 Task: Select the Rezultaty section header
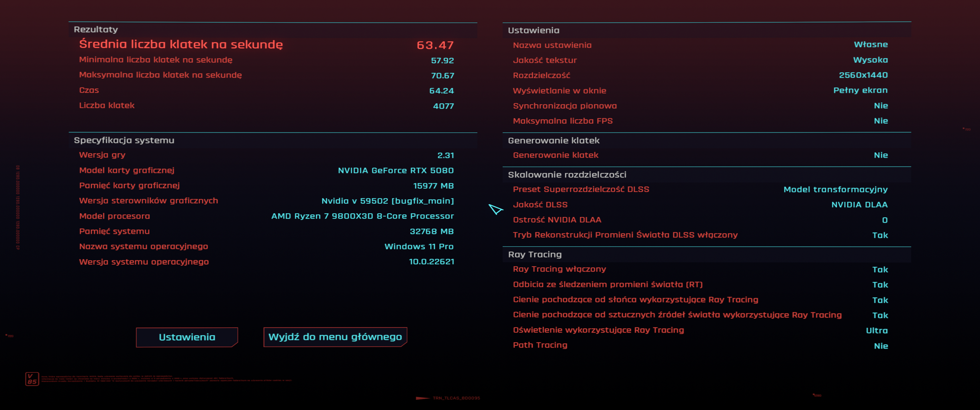point(96,30)
